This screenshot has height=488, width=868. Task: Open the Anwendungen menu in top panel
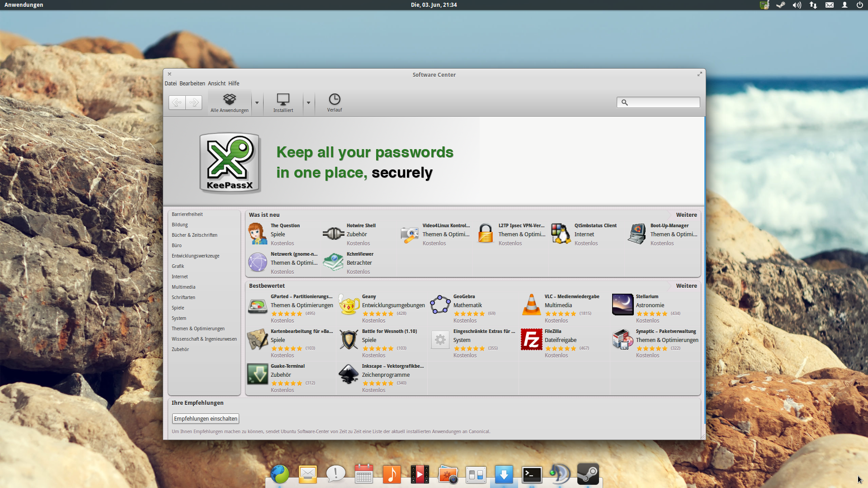pos(24,5)
